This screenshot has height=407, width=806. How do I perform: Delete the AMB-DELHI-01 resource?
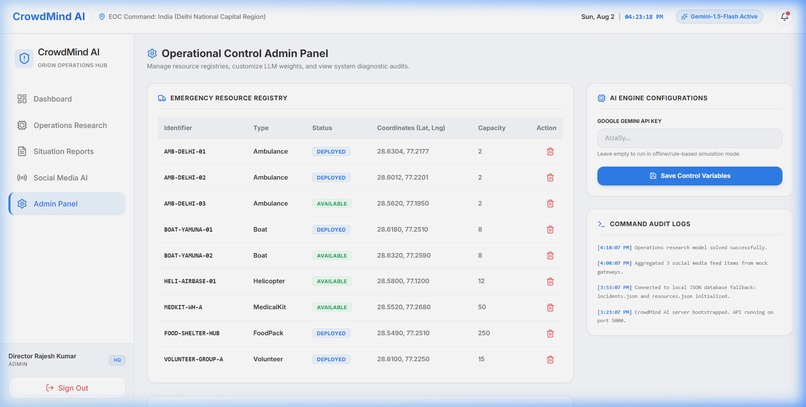tap(550, 152)
